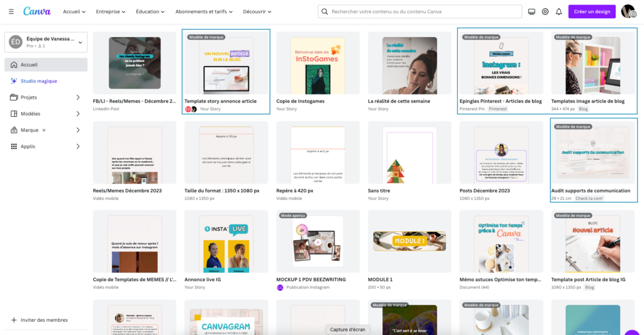Open Templates image article de blog thumbnail
This screenshot has width=644, height=335.
click(592, 63)
